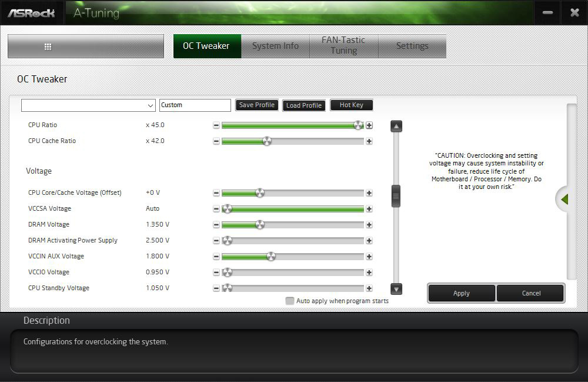This screenshot has width=588, height=382.
Task: Click the DRAM Voltage value 1.350 V
Action: (158, 224)
